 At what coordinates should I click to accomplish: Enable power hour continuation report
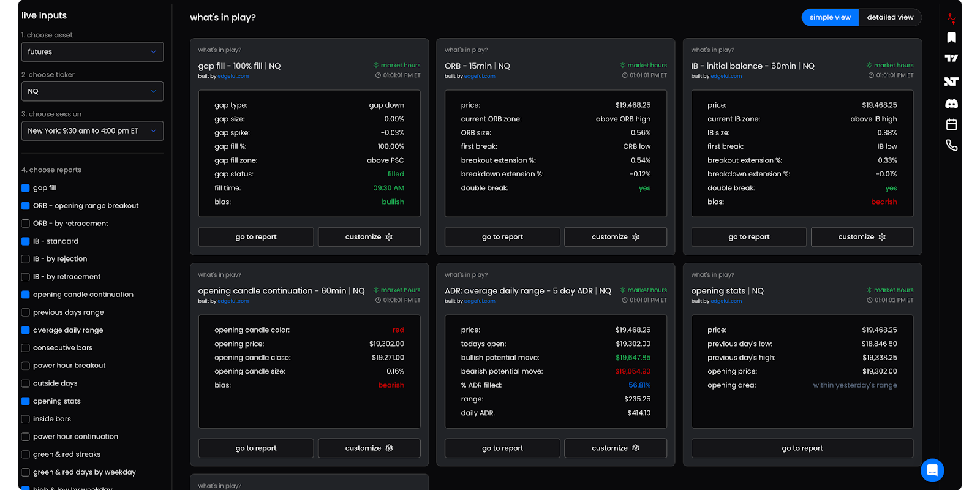click(x=26, y=437)
